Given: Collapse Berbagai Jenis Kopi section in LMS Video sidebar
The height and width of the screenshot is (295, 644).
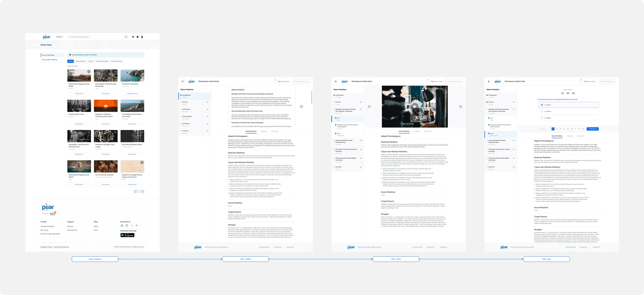Looking at the screenshot, I should click(x=360, y=109).
